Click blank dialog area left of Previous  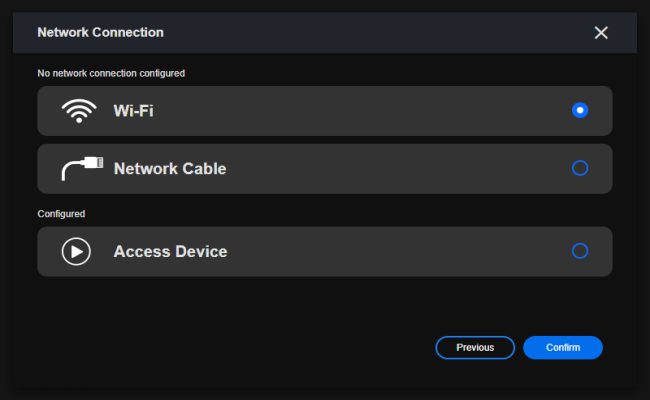coord(230,347)
